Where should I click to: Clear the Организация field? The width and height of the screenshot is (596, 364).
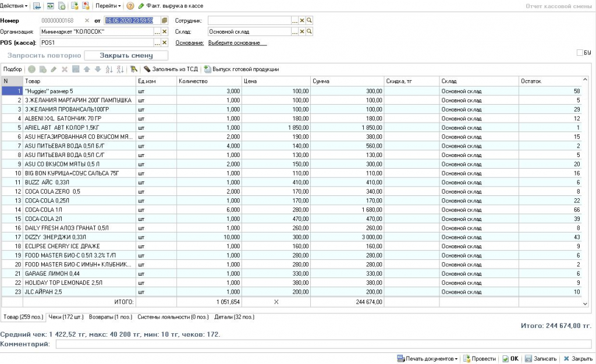(x=165, y=32)
